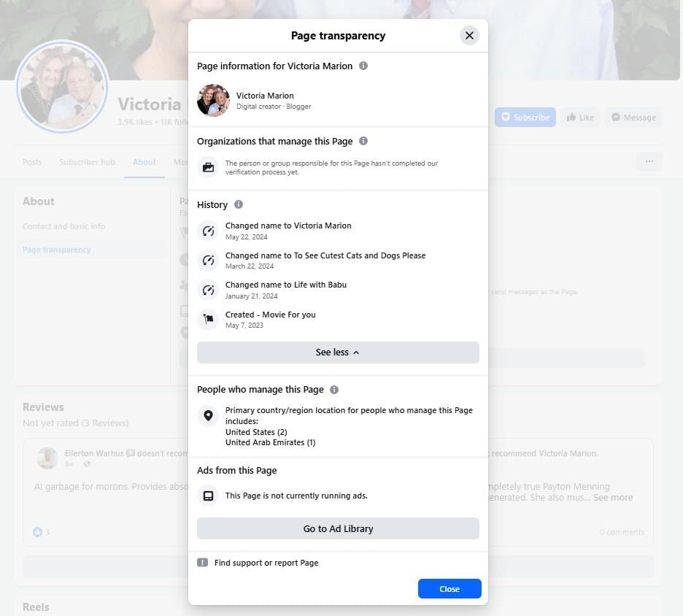Show info tooltip beside History heading
Viewport: 683px width, 616px height.
(x=239, y=204)
